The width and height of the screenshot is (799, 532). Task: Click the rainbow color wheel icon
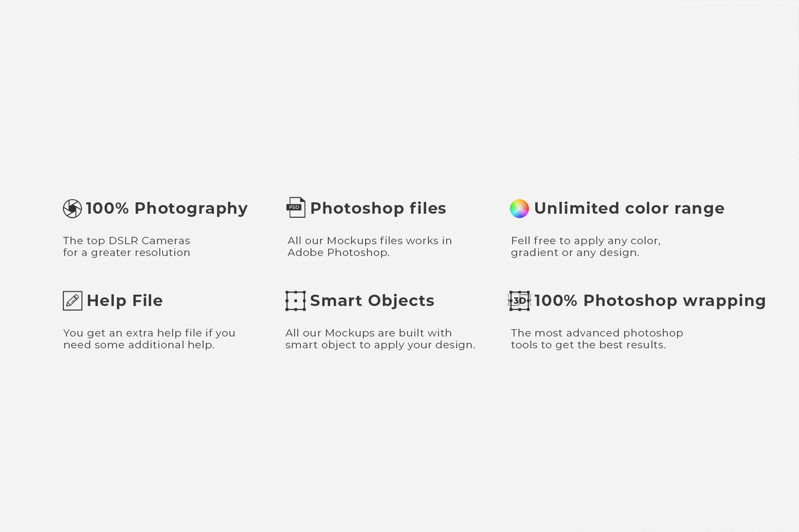tap(519, 209)
